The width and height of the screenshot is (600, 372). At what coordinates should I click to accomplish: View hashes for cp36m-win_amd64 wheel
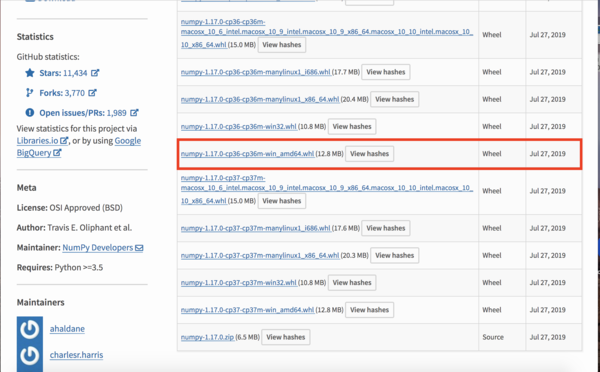369,153
